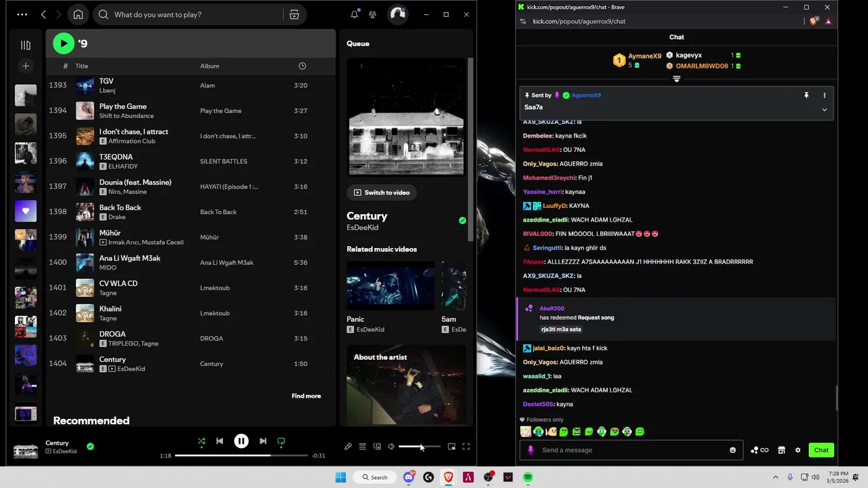The image size is (868, 488).
Task: Adjust the Spotify volume slider
Action: click(419, 447)
